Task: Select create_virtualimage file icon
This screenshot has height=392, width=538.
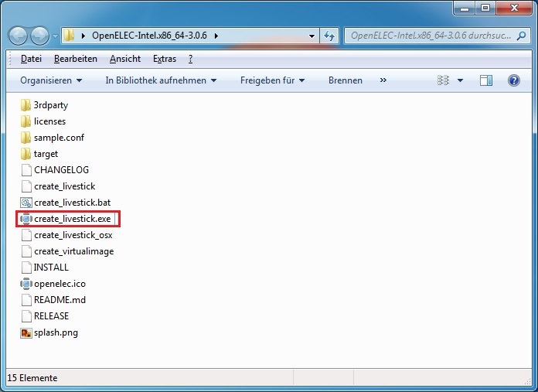Action: point(26,251)
